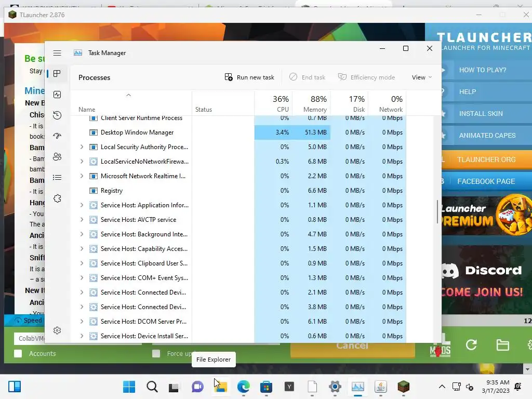This screenshot has height=399, width=532.
Task: Select Service Host: Device Install Service row
Action: coord(238,336)
